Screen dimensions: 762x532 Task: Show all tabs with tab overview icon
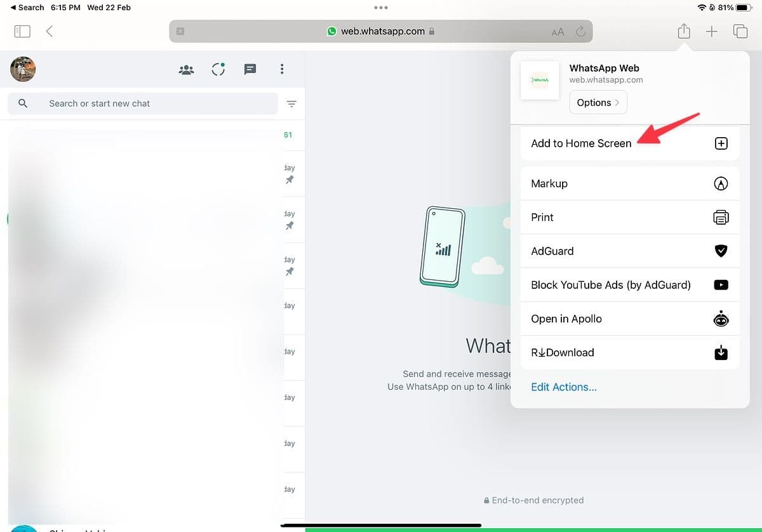coord(740,30)
